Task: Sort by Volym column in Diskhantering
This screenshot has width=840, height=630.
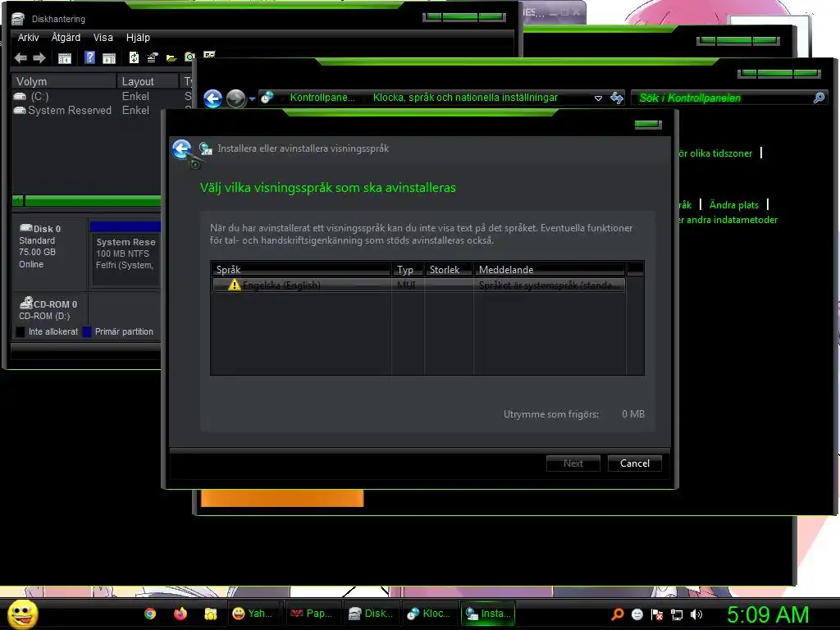Action: point(64,81)
